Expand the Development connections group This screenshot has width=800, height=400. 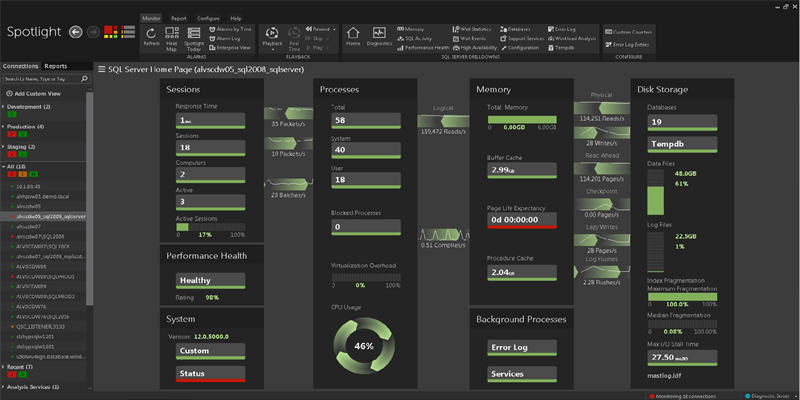tap(4, 107)
